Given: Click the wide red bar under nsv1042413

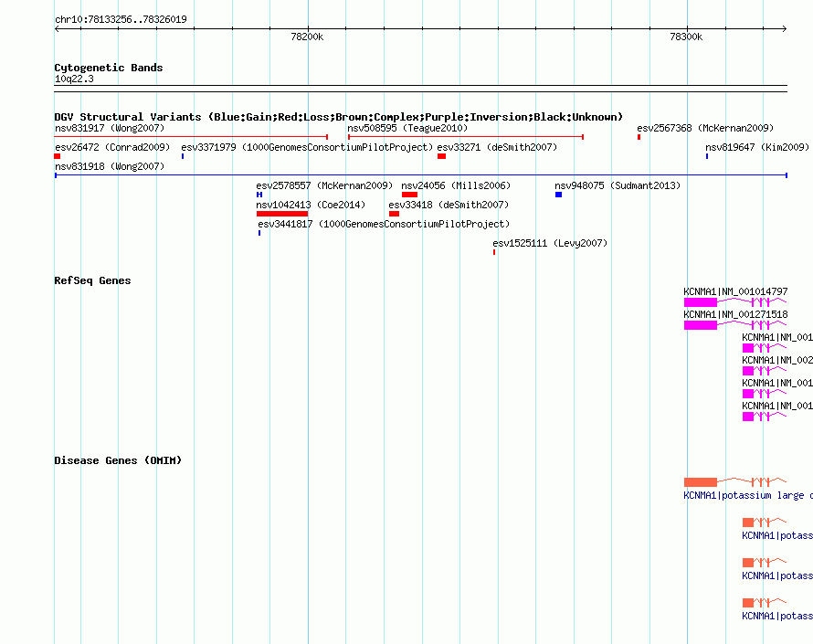Looking at the screenshot, I should coord(282,214).
